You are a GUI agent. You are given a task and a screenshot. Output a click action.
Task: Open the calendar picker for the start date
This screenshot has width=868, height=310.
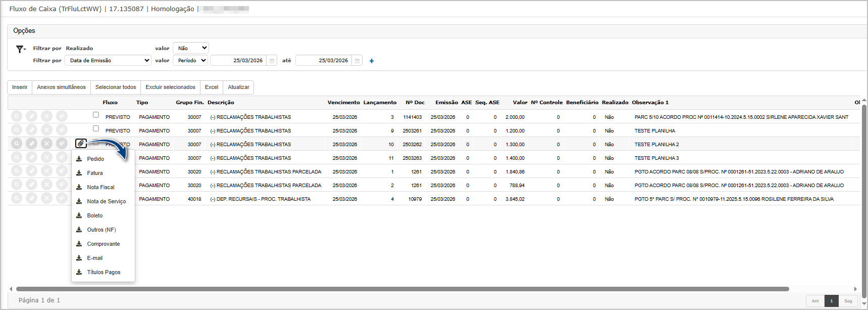click(272, 61)
